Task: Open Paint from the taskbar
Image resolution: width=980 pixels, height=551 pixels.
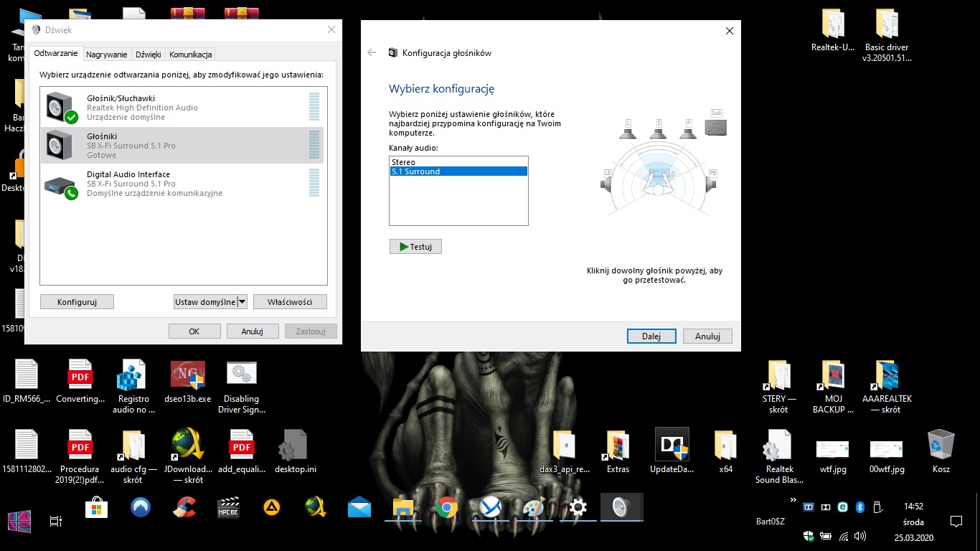Action: click(534, 507)
